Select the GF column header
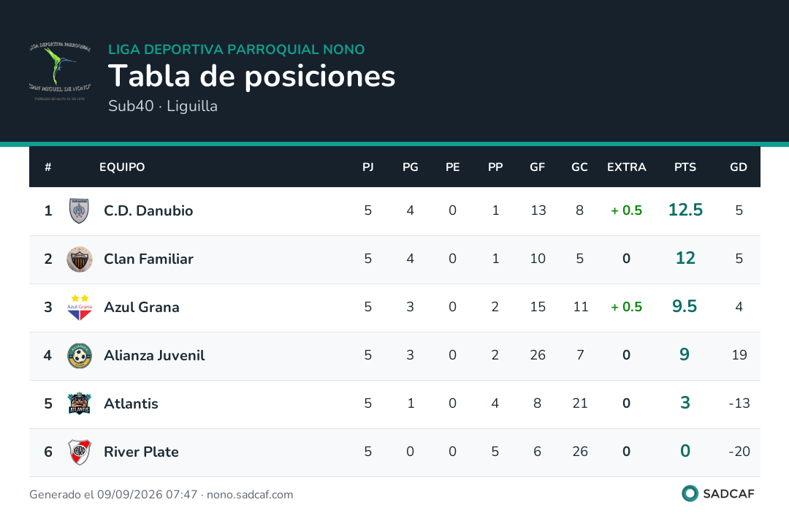The width and height of the screenshot is (789, 532). [537, 167]
